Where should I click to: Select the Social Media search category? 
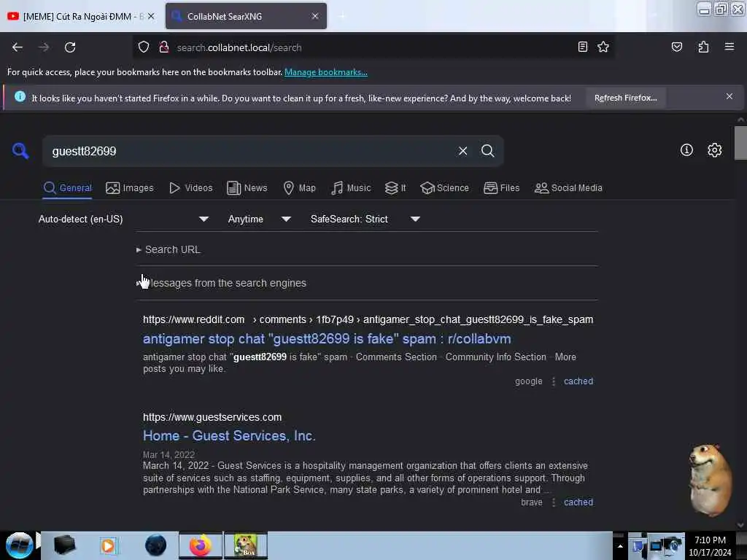pyautogui.click(x=568, y=188)
